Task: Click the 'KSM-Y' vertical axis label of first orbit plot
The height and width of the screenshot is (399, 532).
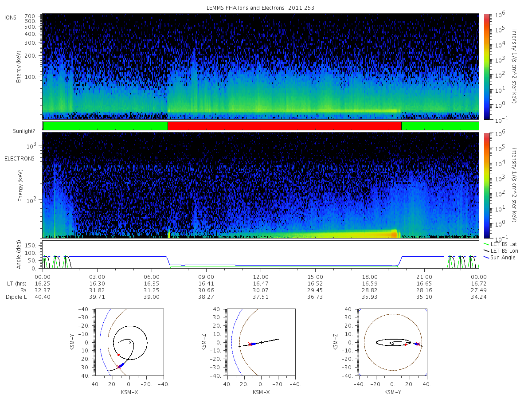Action: (72, 342)
